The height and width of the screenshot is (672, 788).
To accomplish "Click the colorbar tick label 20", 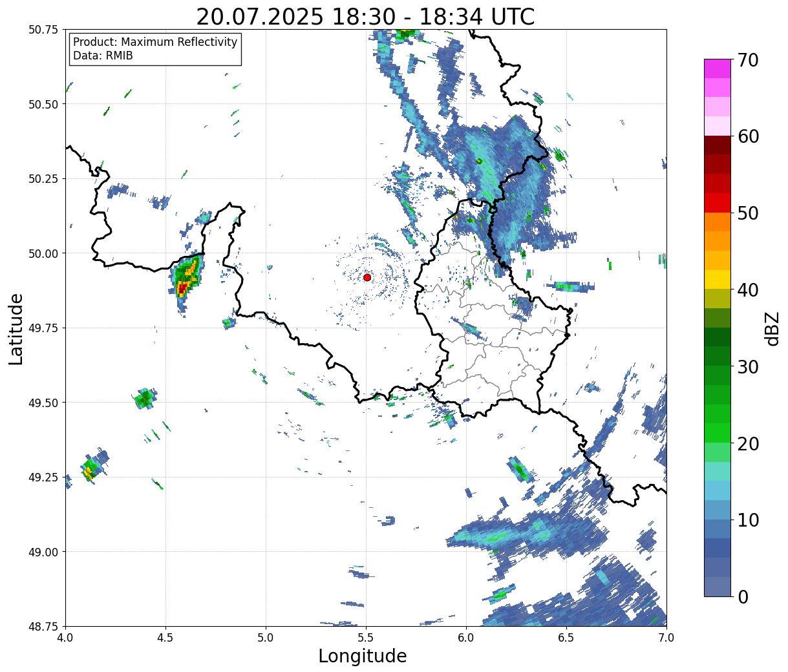I will (747, 443).
